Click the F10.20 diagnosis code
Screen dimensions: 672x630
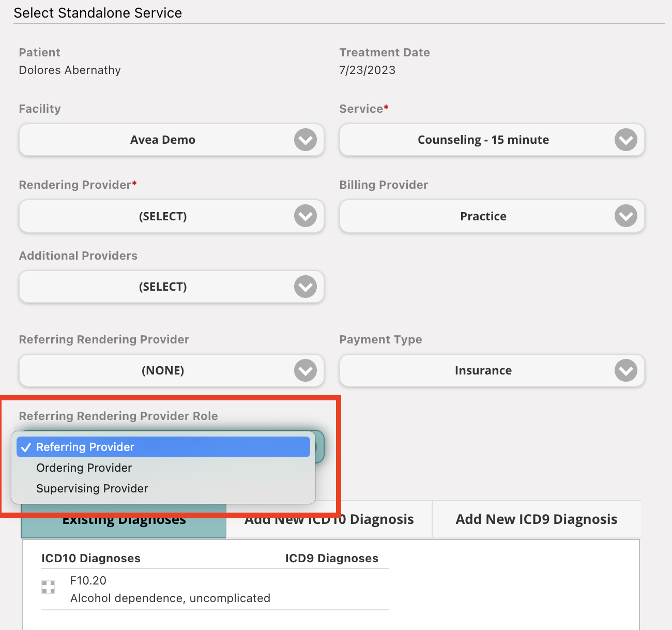pyautogui.click(x=88, y=580)
